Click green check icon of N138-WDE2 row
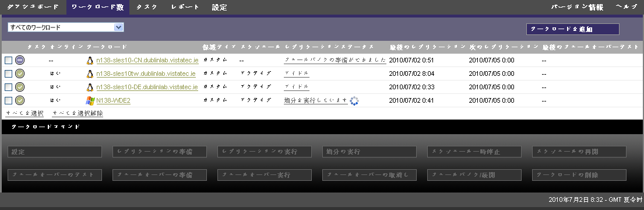Image resolution: width=644 pixels, height=210 pixels. (x=20, y=100)
